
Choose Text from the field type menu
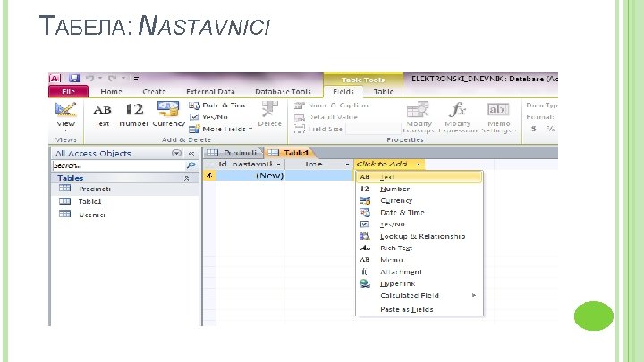click(419, 177)
